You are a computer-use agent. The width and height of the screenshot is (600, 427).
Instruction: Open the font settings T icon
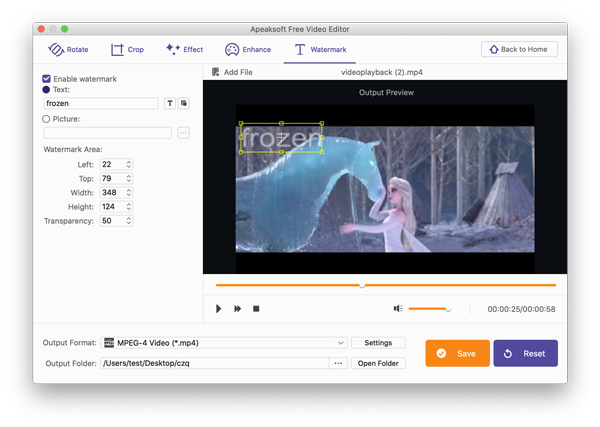pos(170,103)
